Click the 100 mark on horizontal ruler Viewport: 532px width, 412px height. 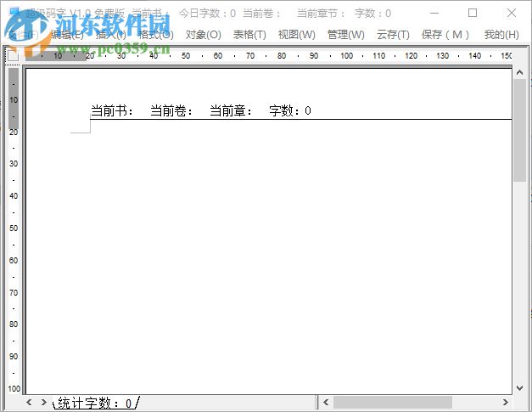point(346,56)
